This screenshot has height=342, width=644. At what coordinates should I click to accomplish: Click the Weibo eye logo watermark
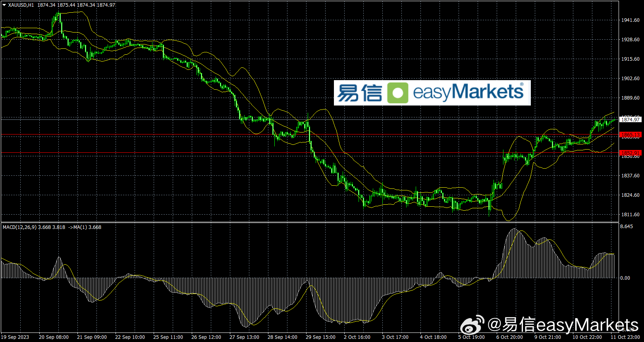tap(472, 325)
